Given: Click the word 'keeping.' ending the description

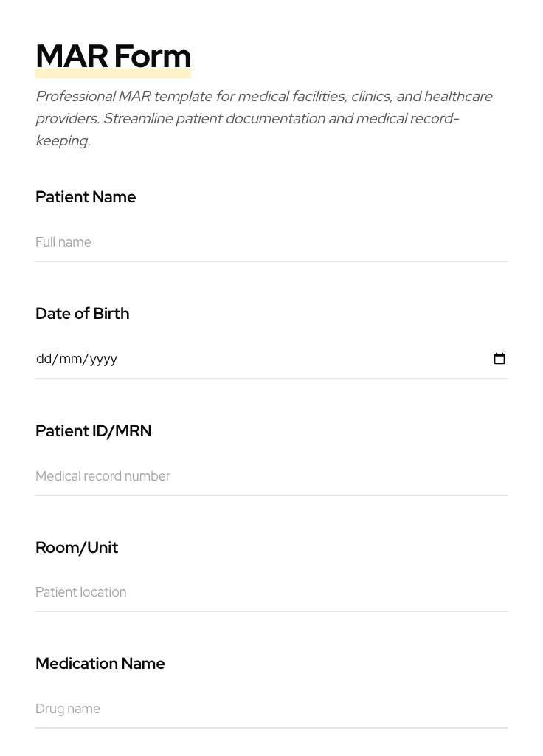Looking at the screenshot, I should pos(63,141).
